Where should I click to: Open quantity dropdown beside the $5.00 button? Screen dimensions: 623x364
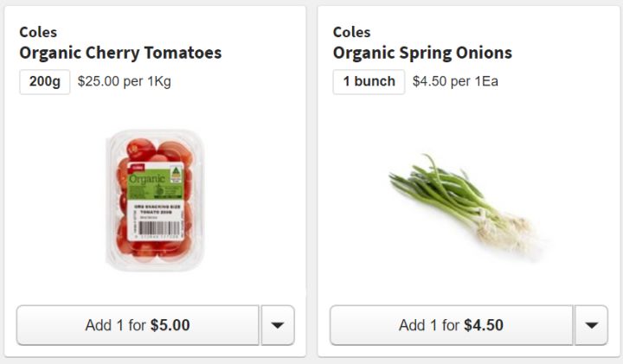click(278, 325)
